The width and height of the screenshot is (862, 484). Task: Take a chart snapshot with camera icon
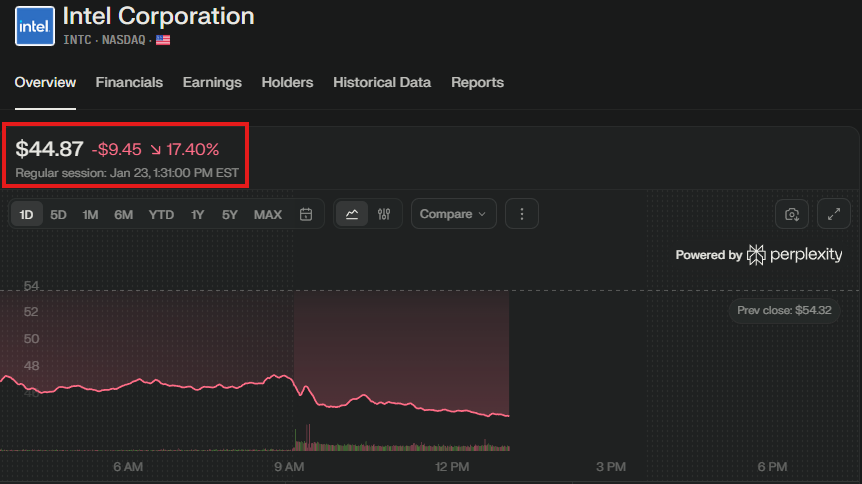(x=792, y=214)
